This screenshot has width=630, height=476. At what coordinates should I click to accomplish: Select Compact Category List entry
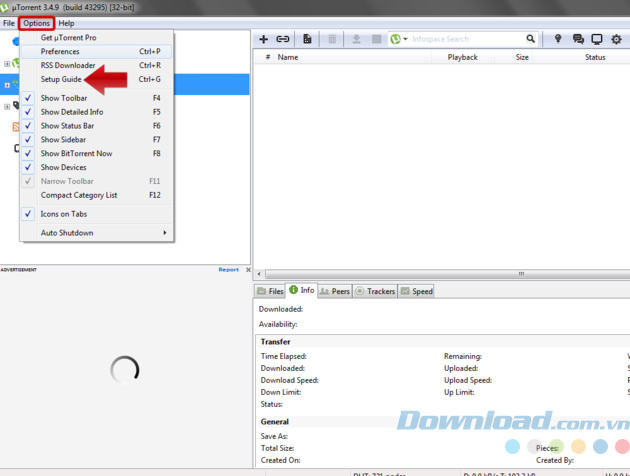pos(96,195)
